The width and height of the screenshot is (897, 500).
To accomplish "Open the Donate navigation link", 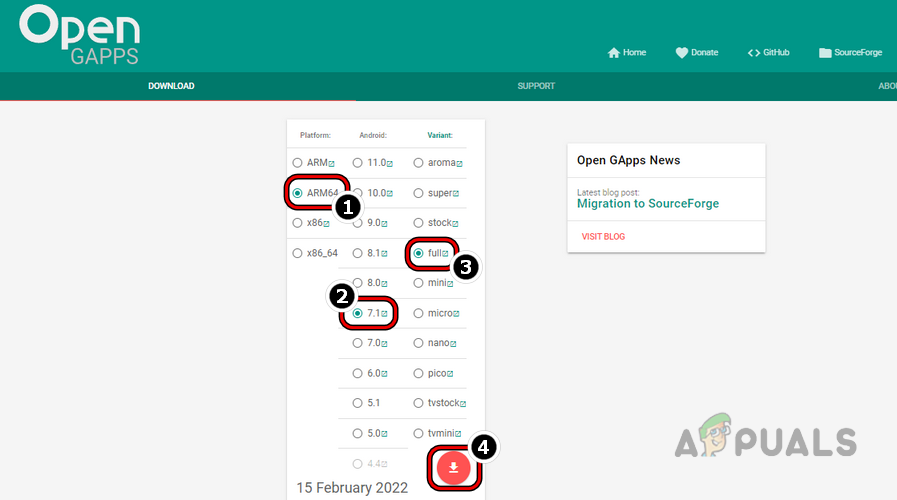I will (x=697, y=53).
